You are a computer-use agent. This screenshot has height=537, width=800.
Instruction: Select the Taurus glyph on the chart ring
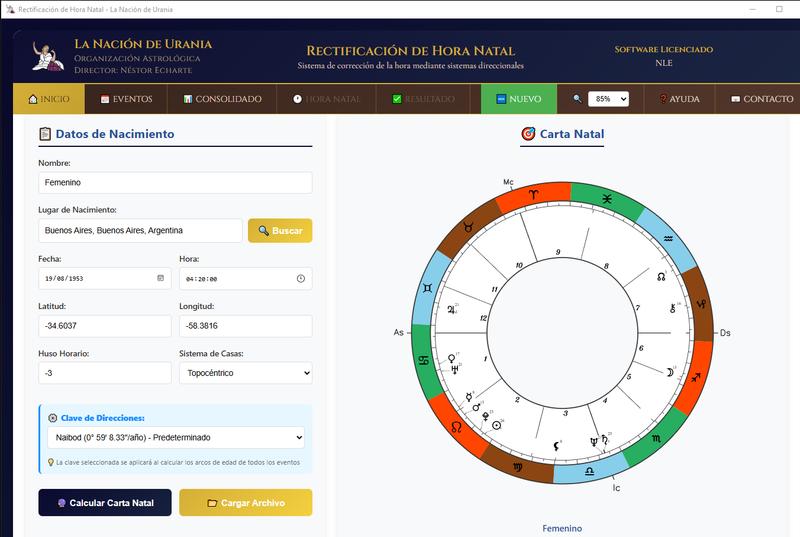[465, 228]
